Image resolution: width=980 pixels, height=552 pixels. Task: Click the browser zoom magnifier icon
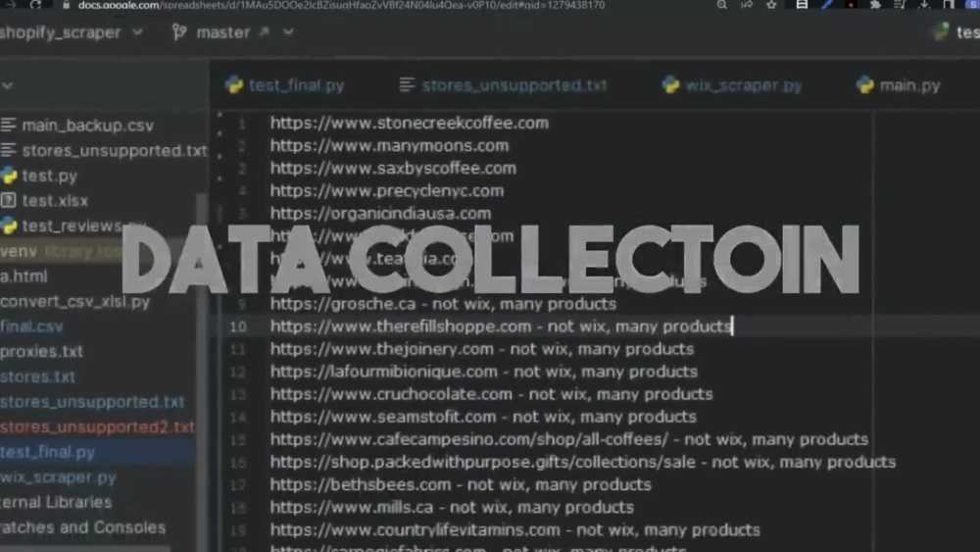point(722,5)
